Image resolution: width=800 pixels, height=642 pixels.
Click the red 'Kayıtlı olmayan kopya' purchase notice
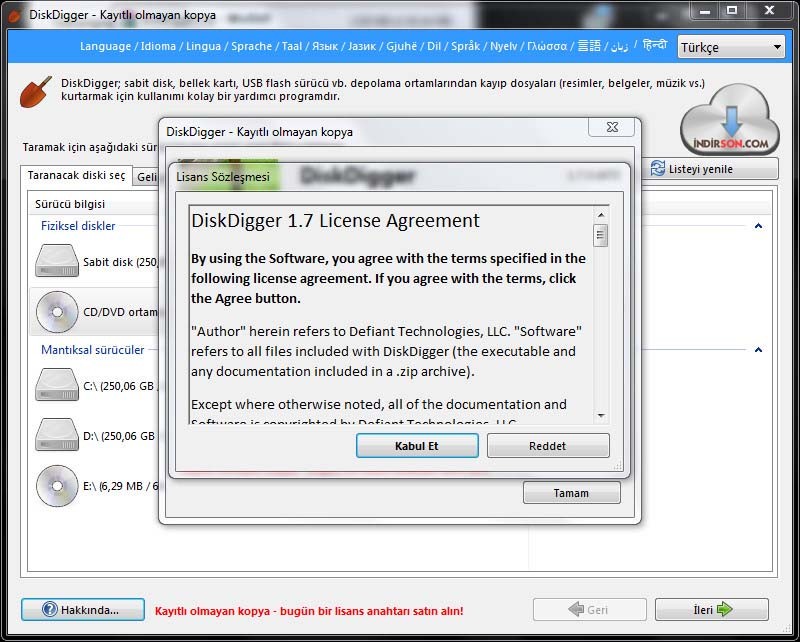(x=309, y=611)
